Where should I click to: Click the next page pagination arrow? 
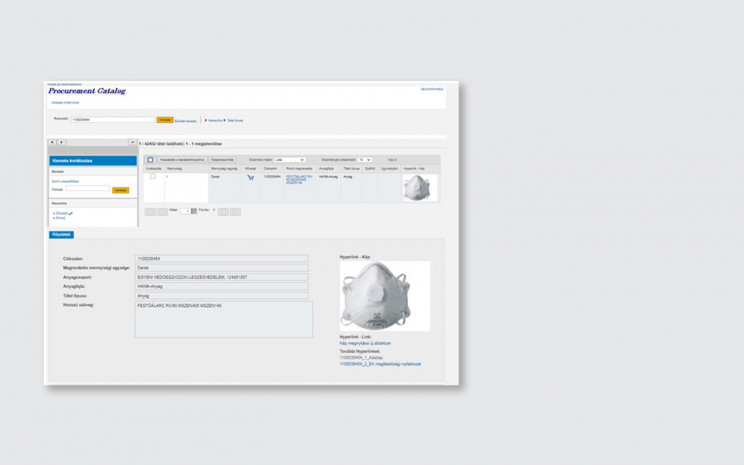223,211
